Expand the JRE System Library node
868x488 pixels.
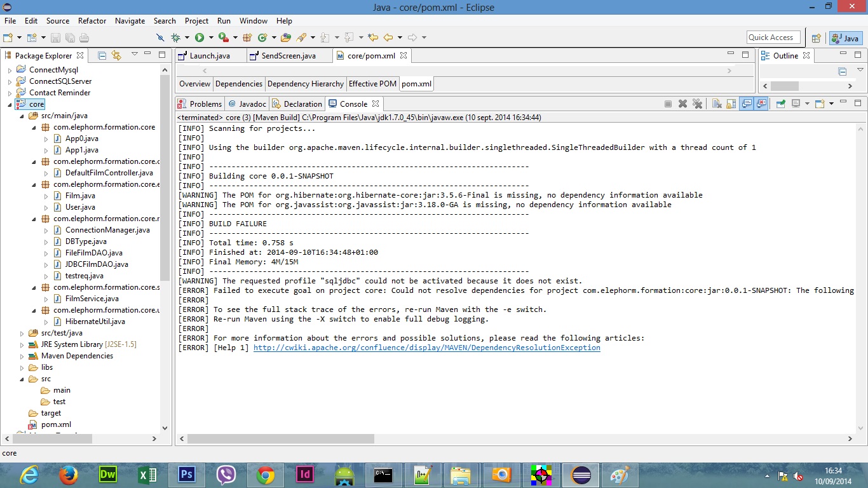coord(21,344)
